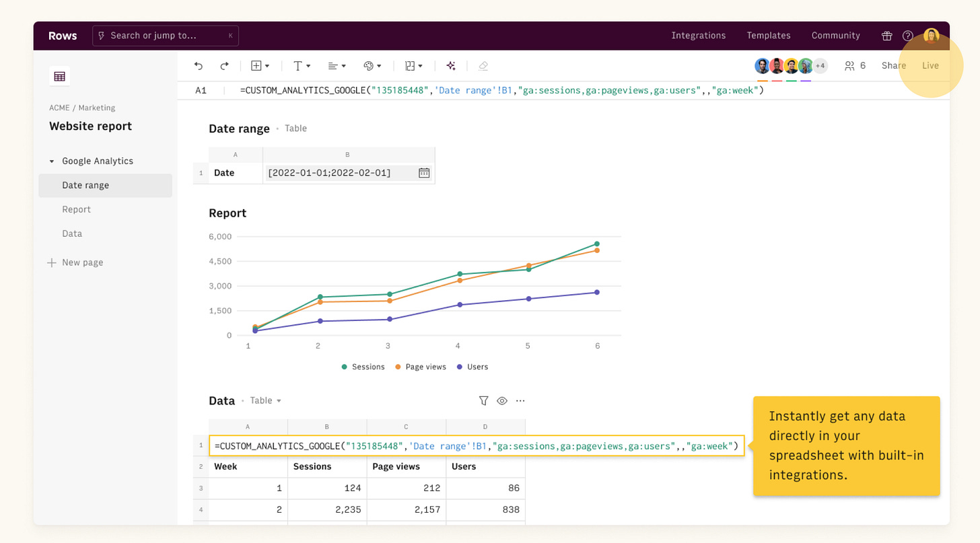The image size is (980, 543).
Task: Open Integrations menu item
Action: coord(698,36)
